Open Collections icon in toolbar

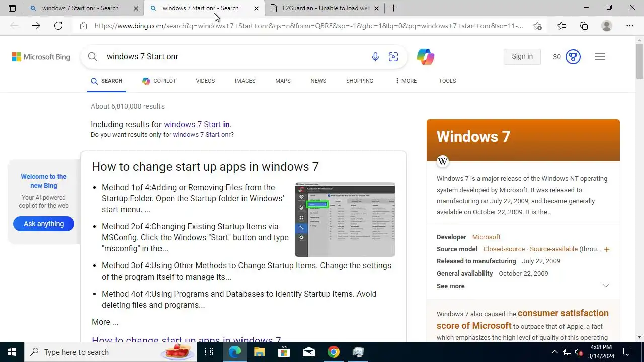584,26
